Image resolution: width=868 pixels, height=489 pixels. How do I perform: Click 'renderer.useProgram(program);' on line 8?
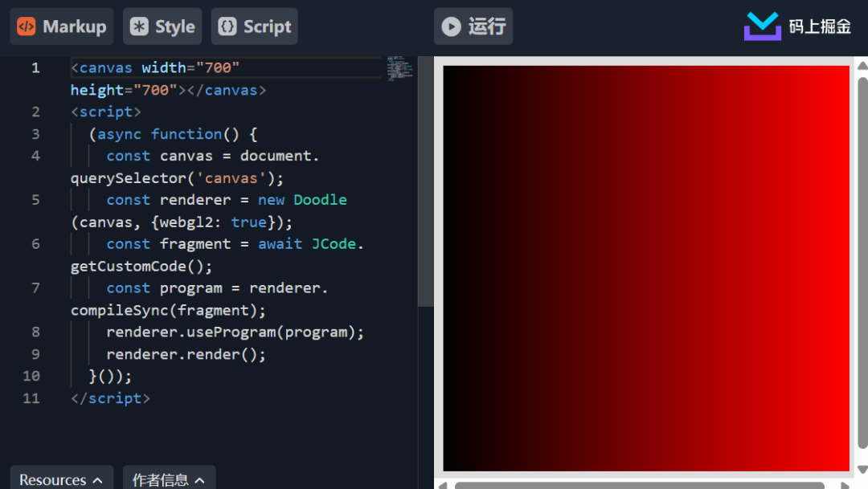[x=235, y=332]
